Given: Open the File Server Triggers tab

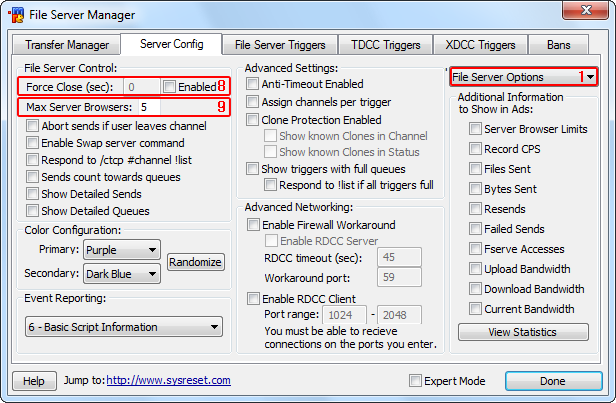Looking at the screenshot, I should click(x=280, y=45).
